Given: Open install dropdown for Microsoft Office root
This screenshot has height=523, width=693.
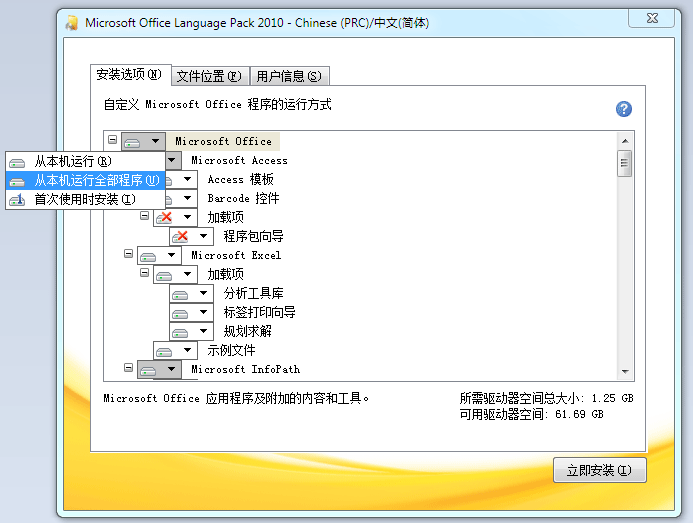Looking at the screenshot, I should click(155, 141).
